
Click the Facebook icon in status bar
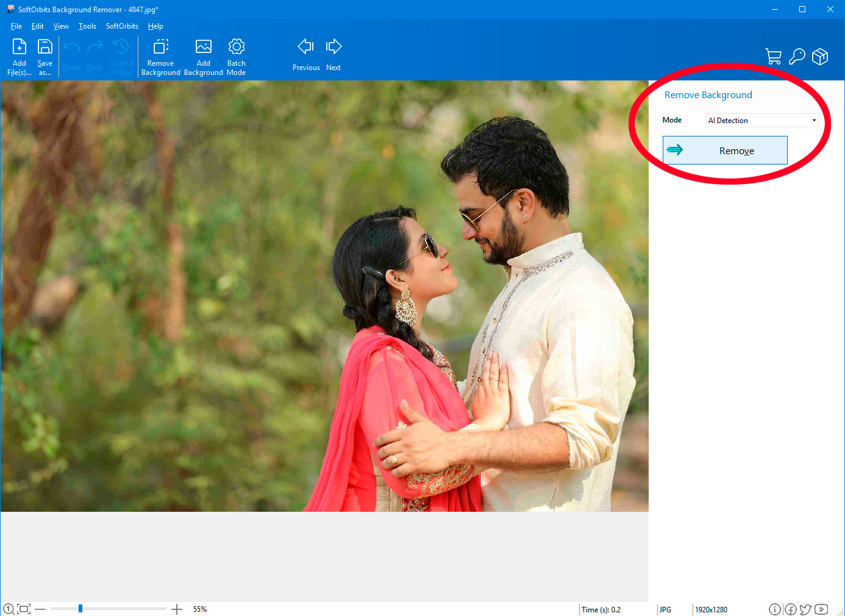(791, 609)
